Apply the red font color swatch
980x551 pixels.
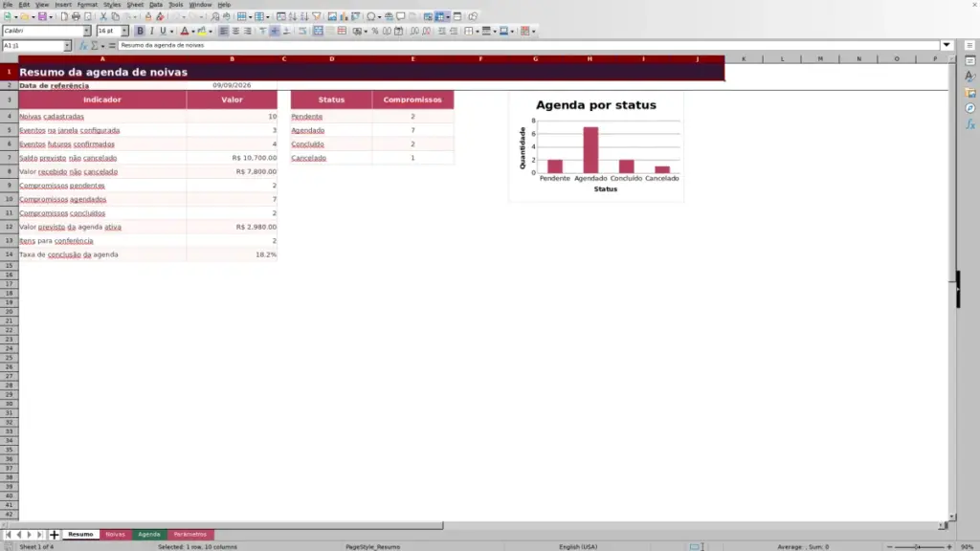click(x=185, y=32)
